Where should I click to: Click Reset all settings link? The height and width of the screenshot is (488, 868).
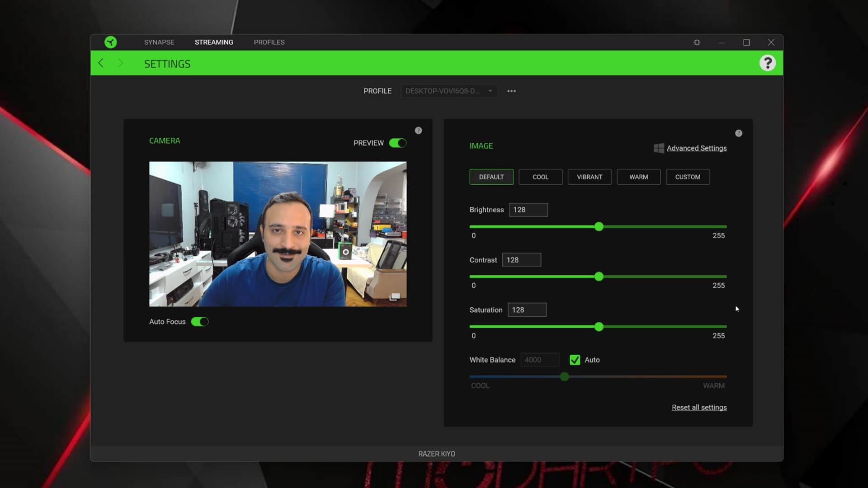pos(699,407)
